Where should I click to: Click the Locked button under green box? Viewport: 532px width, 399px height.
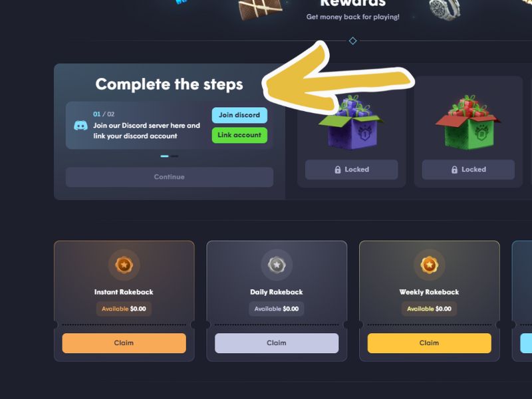468,170
